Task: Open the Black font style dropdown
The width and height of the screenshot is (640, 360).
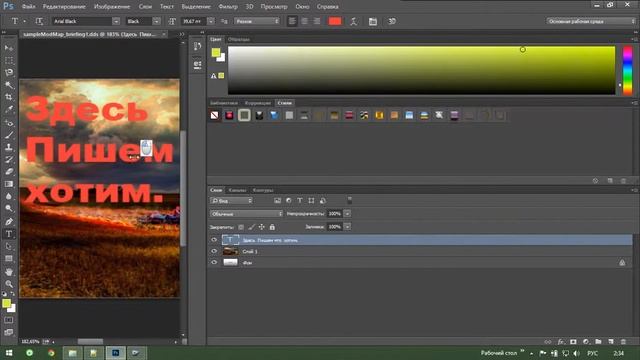Action: point(156,21)
